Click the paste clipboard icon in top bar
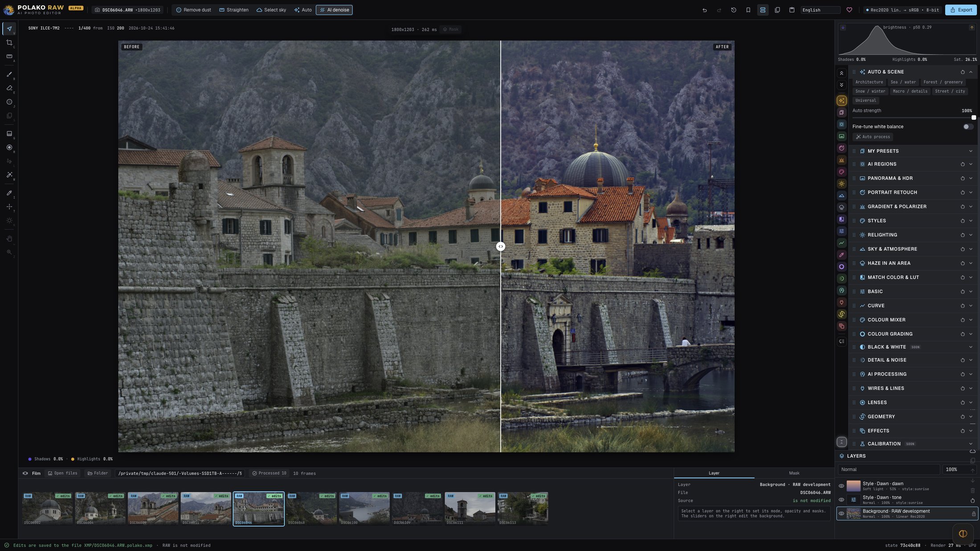980x551 pixels. (792, 10)
